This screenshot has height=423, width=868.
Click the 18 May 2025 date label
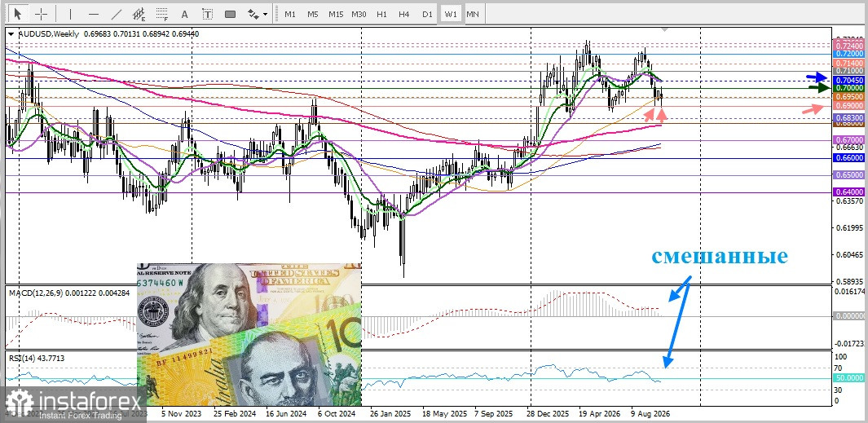point(444,413)
